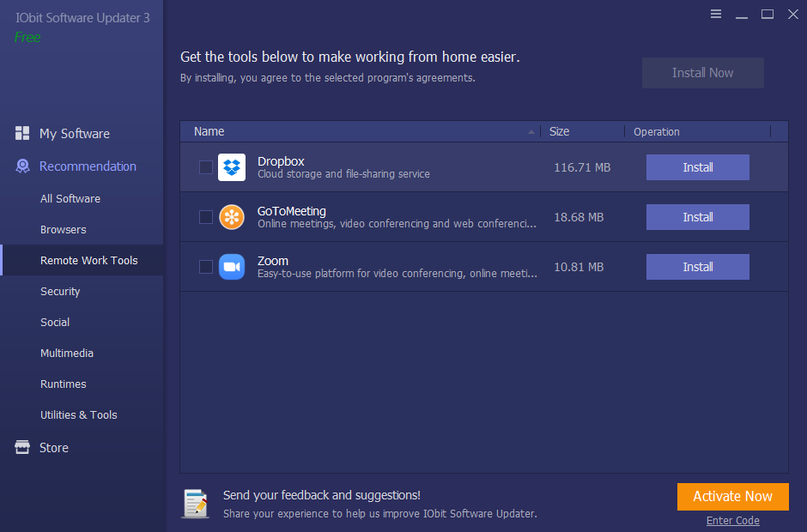
Task: Install Zoom
Action: [697, 267]
